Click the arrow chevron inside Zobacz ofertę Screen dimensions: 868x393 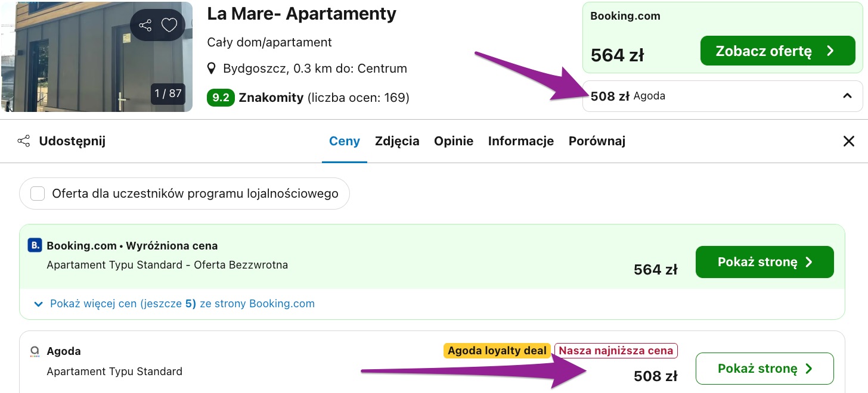831,51
